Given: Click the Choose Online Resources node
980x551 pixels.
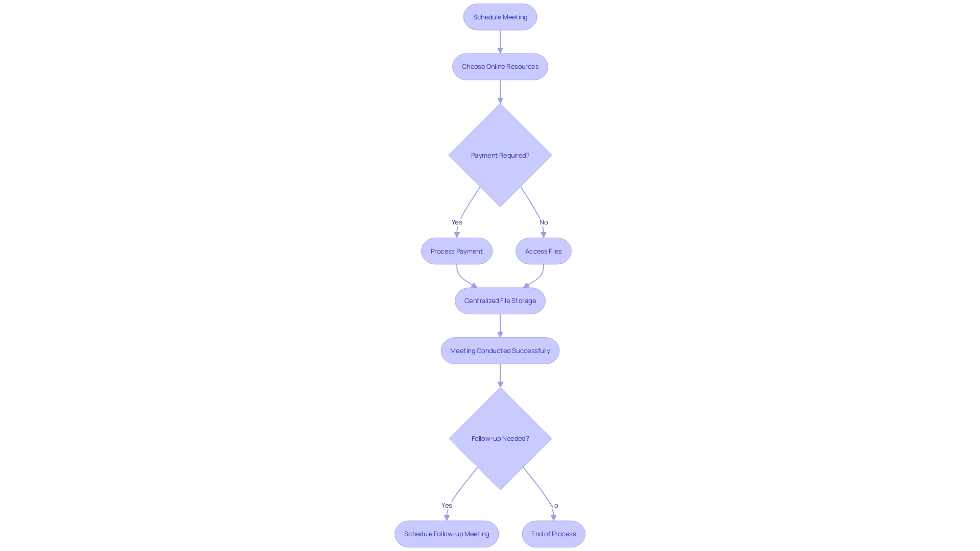Looking at the screenshot, I should [x=499, y=66].
